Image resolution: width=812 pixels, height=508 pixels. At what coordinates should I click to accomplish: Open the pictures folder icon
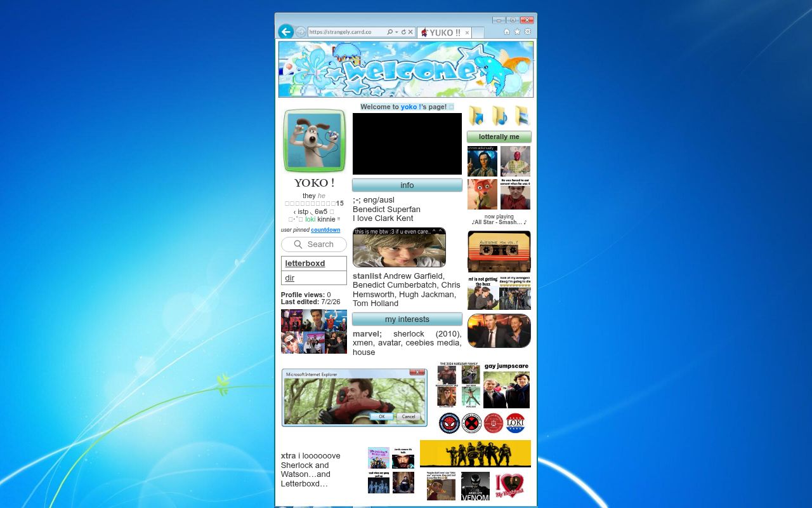(521, 116)
